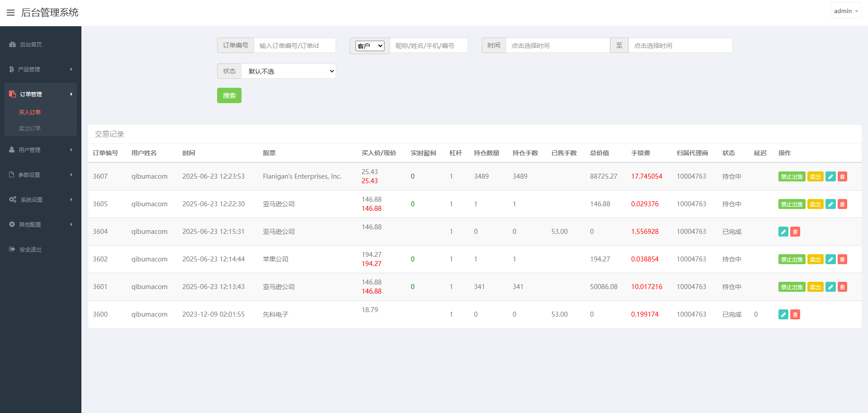This screenshot has height=413, width=868.
Task: Click 禁止出售 button for order 3607
Action: (x=792, y=177)
